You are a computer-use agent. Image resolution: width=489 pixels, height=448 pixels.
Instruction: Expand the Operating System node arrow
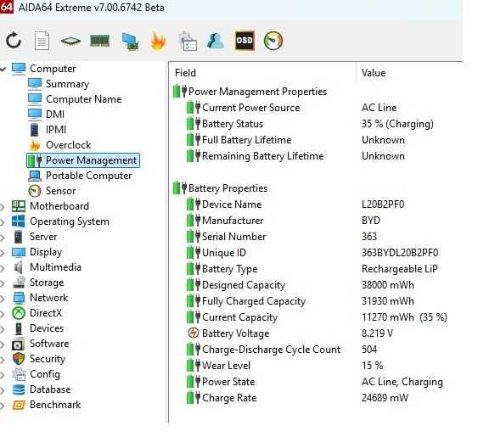tap(3, 221)
